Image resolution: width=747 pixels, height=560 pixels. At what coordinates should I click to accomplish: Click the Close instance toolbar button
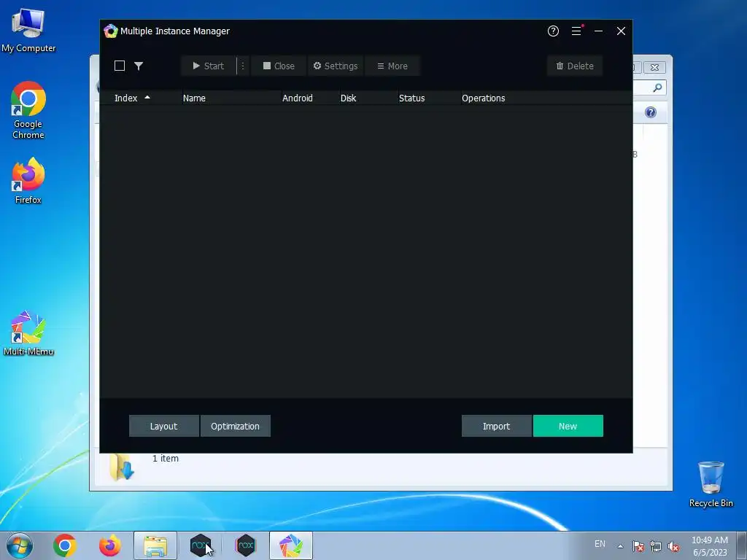pos(279,66)
